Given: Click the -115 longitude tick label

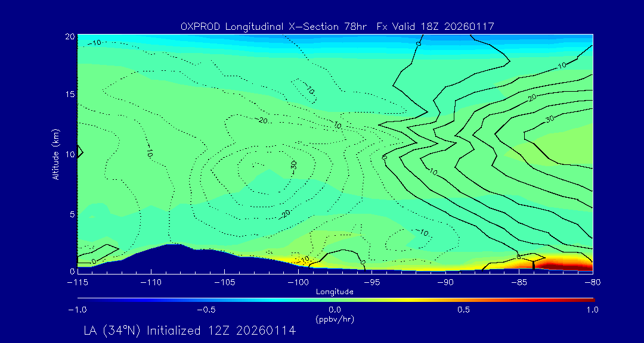Looking at the screenshot, I should (77, 283).
